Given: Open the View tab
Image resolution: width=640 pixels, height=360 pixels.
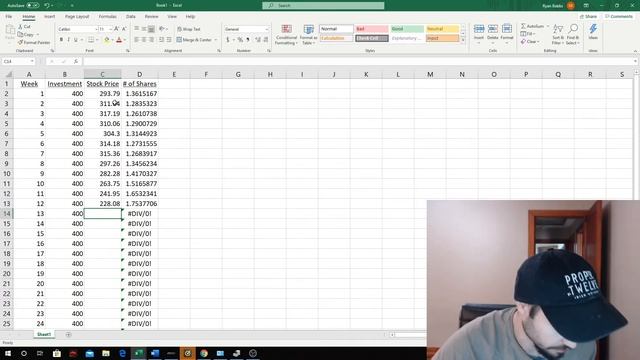Looking at the screenshot, I should point(172,16).
